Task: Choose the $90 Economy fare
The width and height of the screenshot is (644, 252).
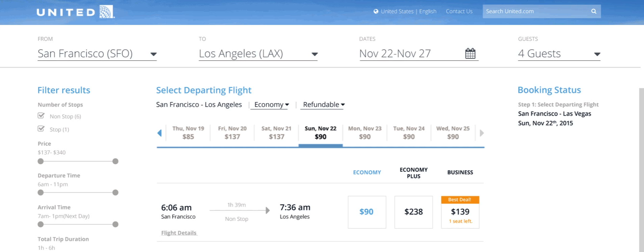Action: point(367,212)
